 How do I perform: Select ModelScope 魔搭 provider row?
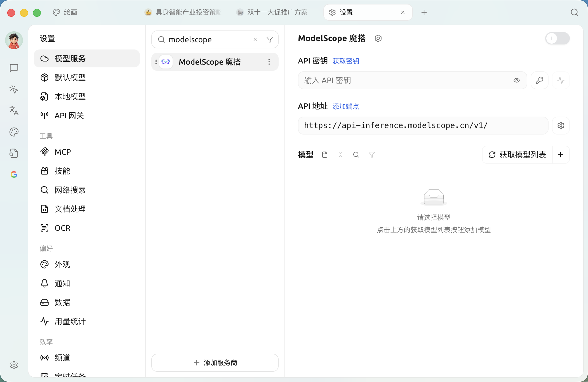click(x=215, y=62)
